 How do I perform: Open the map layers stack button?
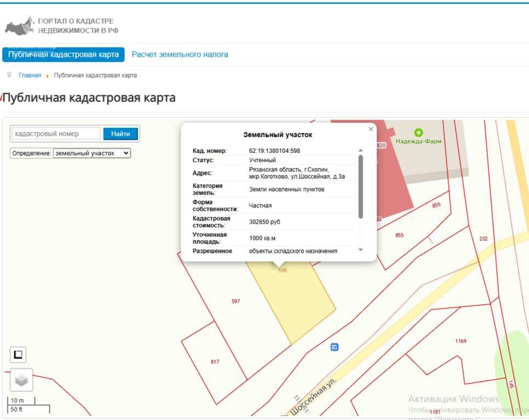click(x=21, y=379)
